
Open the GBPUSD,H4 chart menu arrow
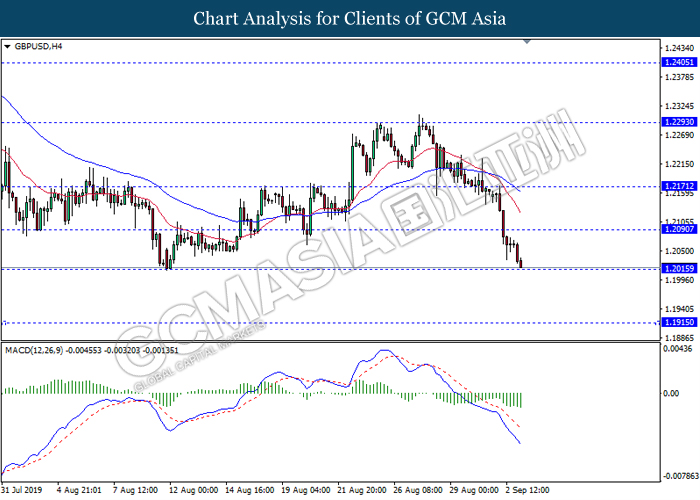tap(7, 46)
